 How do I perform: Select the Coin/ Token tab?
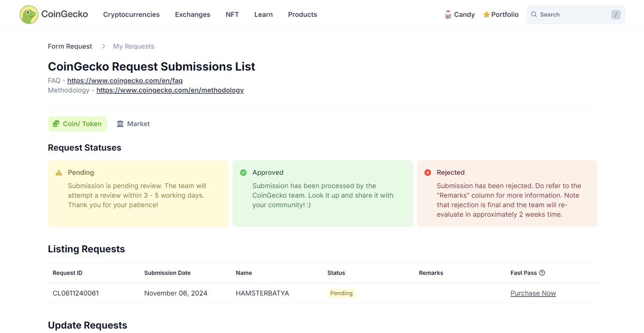click(77, 124)
